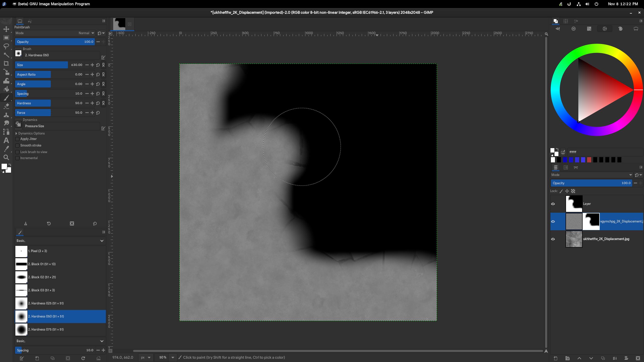Screen dimensions: 644x362
Task: Select brush 2. Block 01
Action: [60, 264]
